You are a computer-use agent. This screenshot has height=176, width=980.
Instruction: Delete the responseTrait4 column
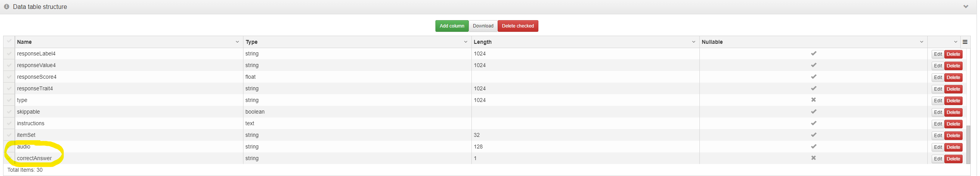click(x=953, y=89)
